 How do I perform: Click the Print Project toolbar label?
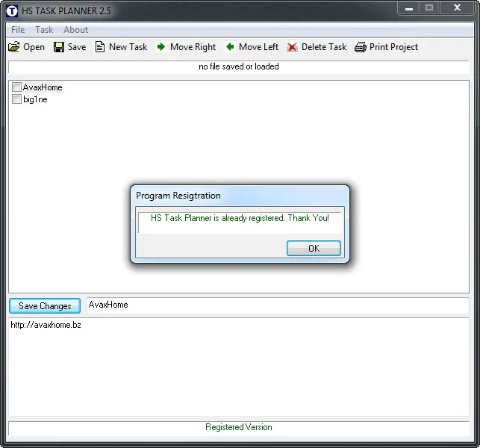pyautogui.click(x=393, y=47)
